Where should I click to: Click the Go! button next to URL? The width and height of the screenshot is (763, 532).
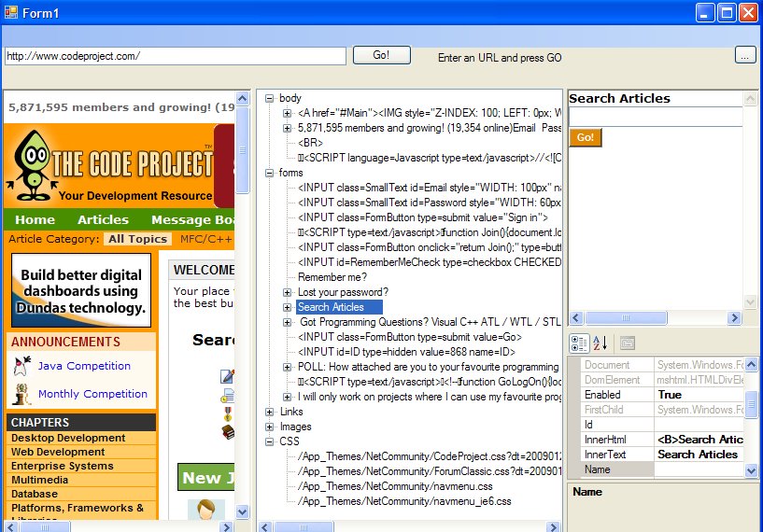coord(381,55)
